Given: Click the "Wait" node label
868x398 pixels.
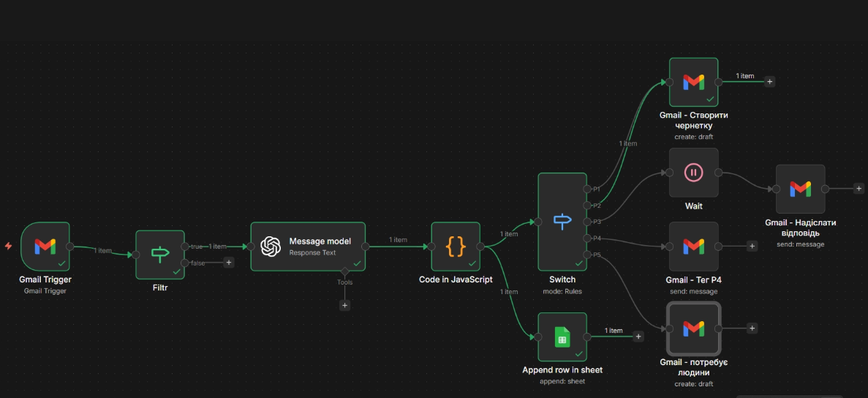Looking at the screenshot, I should 694,206.
